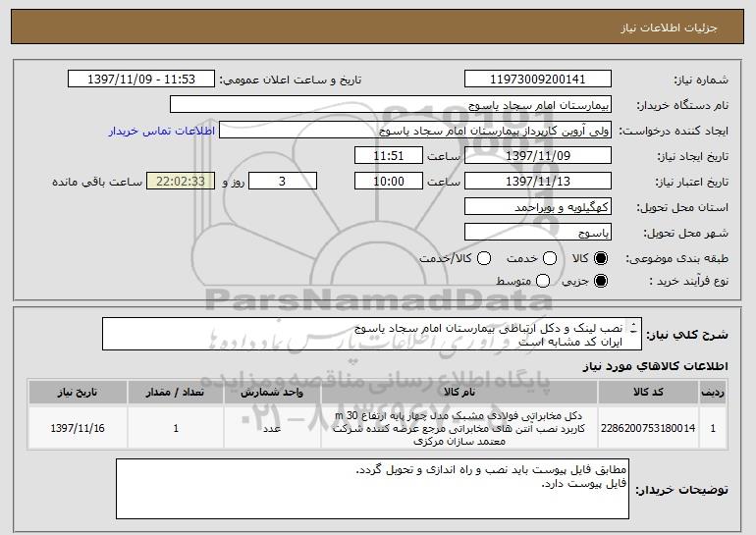This screenshot has height=535, width=756.
Task: Open buyer contact information link
Action: tap(162, 132)
